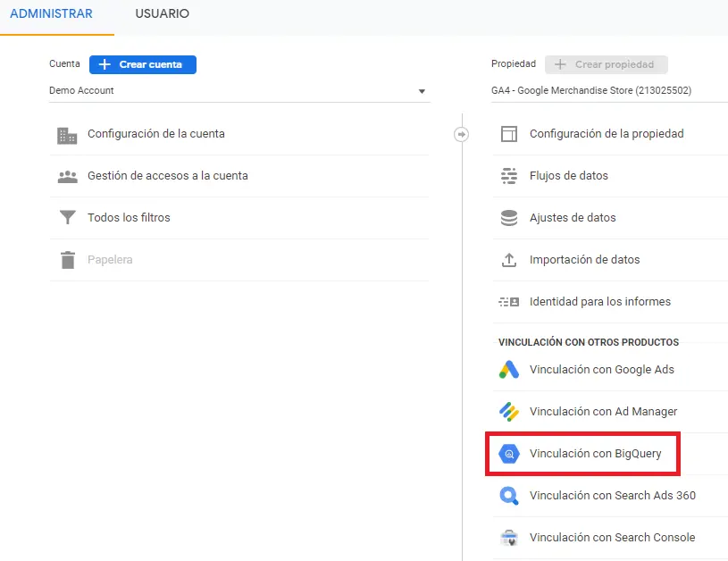Click the database icon for Ajustes de datos
728x561 pixels.
pos(509,218)
